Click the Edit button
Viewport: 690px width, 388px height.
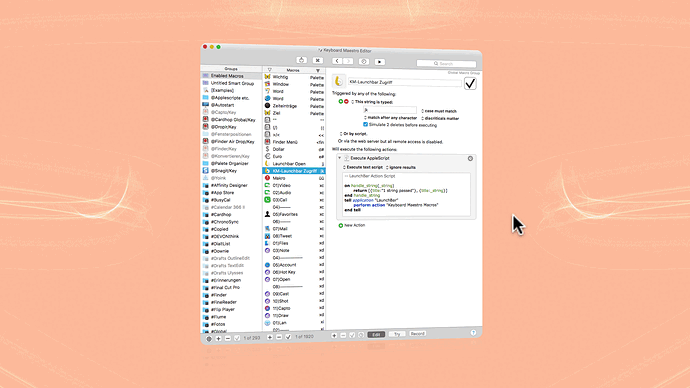click(376, 335)
